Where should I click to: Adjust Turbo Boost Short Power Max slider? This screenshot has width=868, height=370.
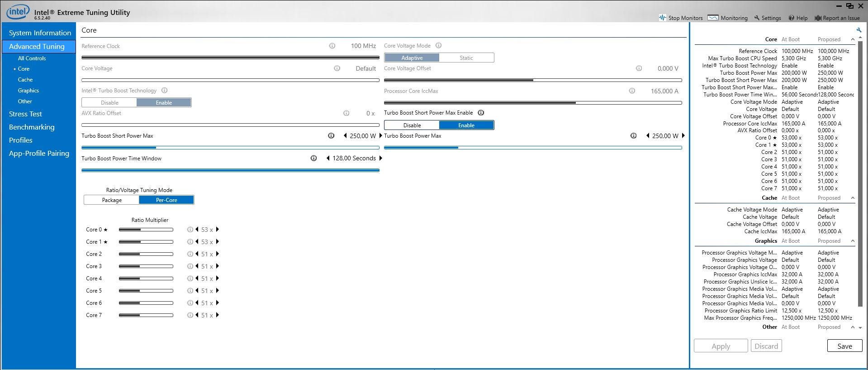pos(230,148)
